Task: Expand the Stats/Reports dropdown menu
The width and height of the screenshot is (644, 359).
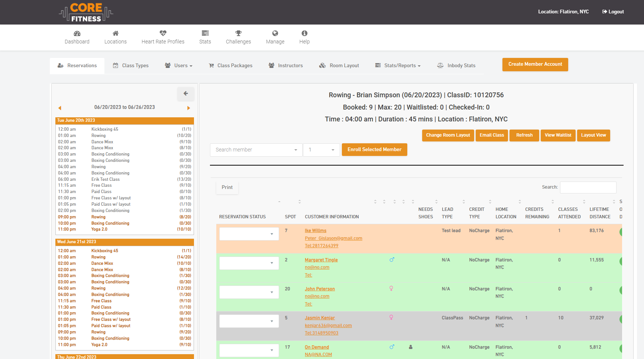Action: point(398,66)
